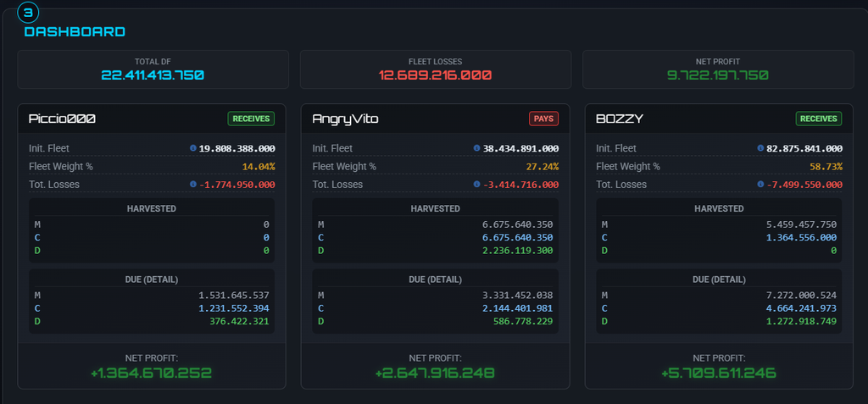868x404 pixels.
Task: Click info icon beside BOZZY Tot. Losses value
Action: [x=760, y=185]
